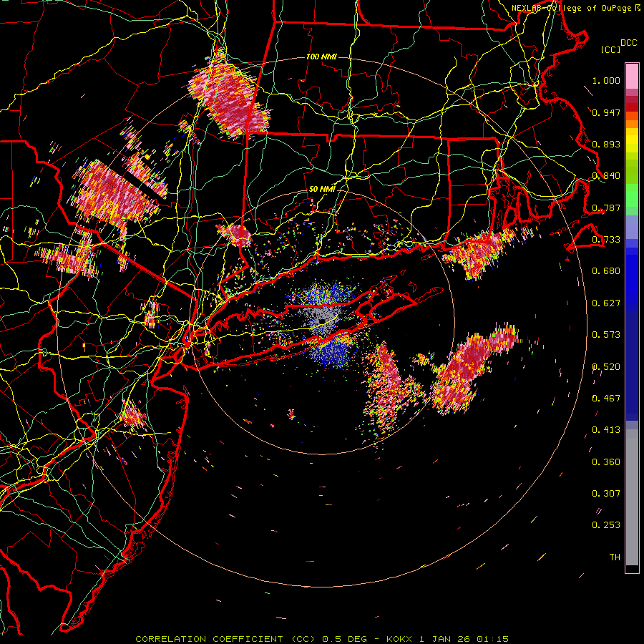Select the 0.840 legend value
The width and height of the screenshot is (644, 644).
pos(606,176)
